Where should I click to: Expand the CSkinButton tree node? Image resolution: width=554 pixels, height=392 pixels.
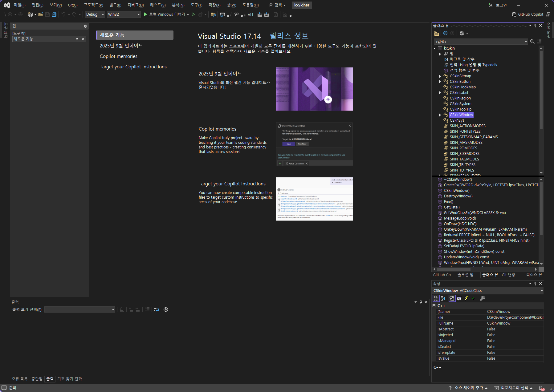click(440, 82)
